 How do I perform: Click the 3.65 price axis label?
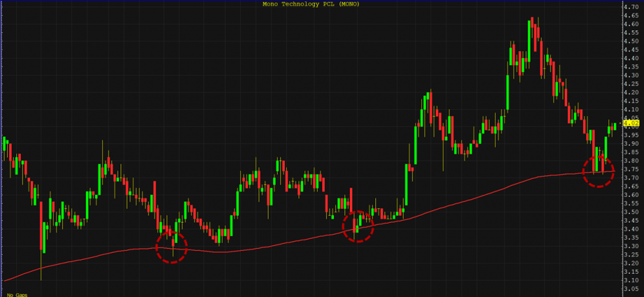[x=631, y=186]
